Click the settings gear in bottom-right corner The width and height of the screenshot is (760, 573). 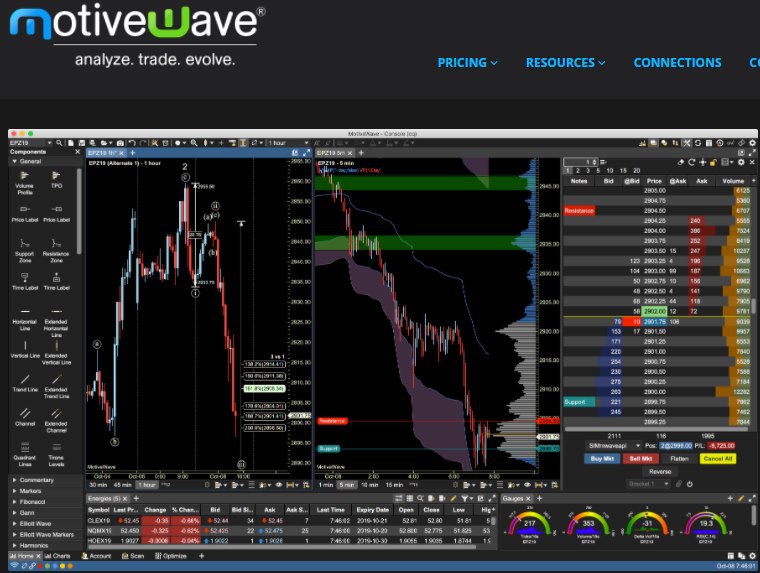pyautogui.click(x=752, y=556)
